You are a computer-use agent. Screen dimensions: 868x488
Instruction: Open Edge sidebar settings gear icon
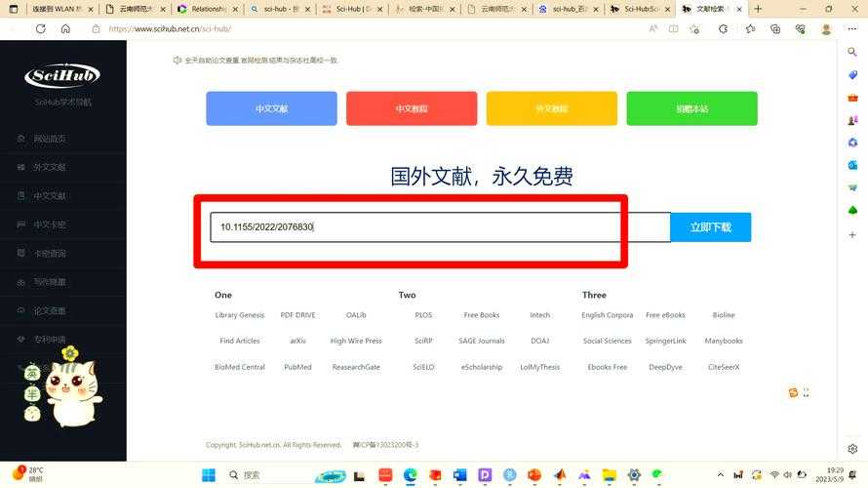tap(852, 449)
